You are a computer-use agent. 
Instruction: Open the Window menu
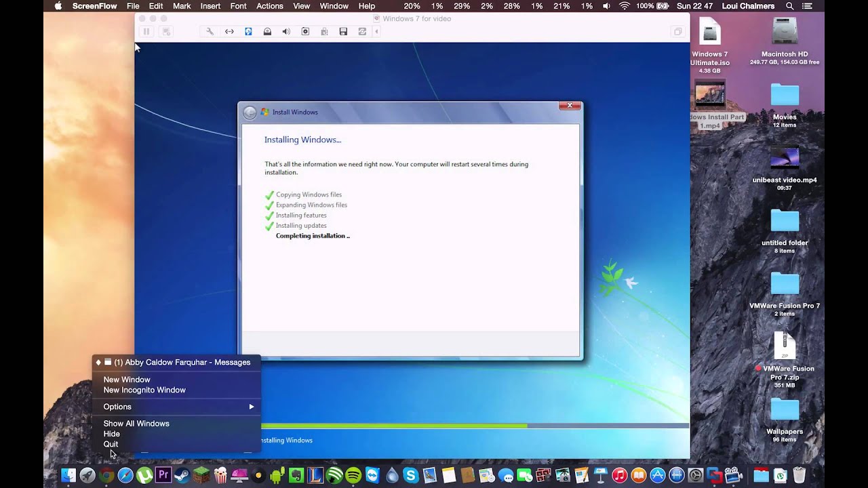point(334,6)
